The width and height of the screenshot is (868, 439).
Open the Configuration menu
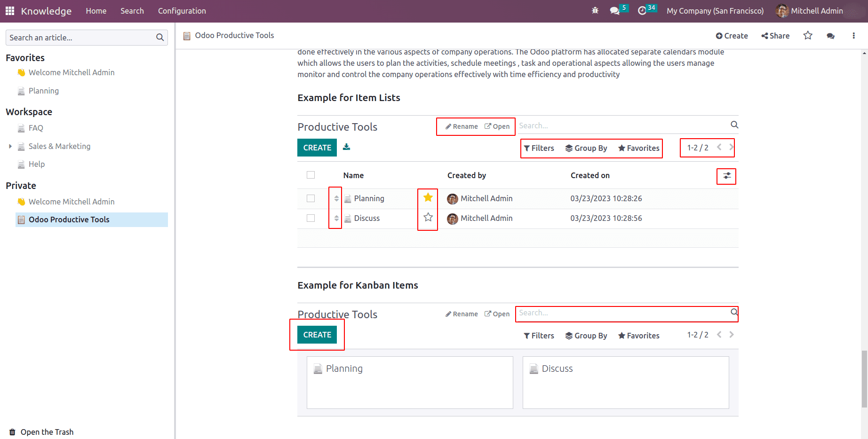pyautogui.click(x=182, y=11)
